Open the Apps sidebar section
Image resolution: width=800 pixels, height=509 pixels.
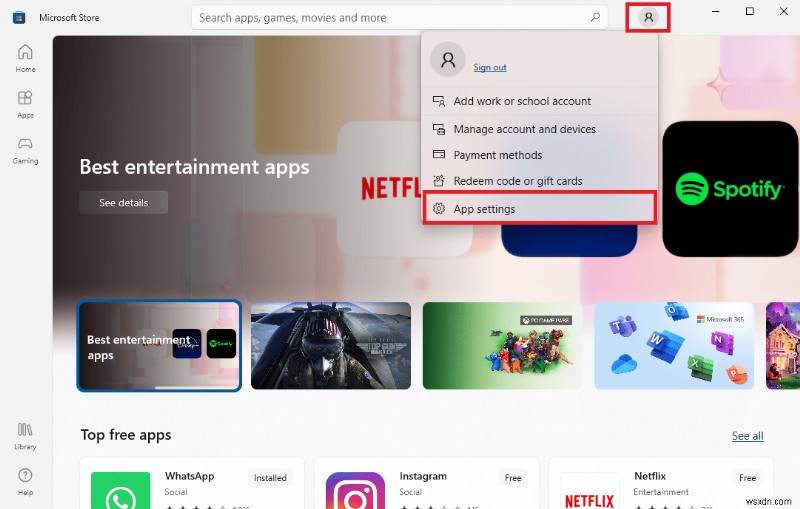(25, 104)
